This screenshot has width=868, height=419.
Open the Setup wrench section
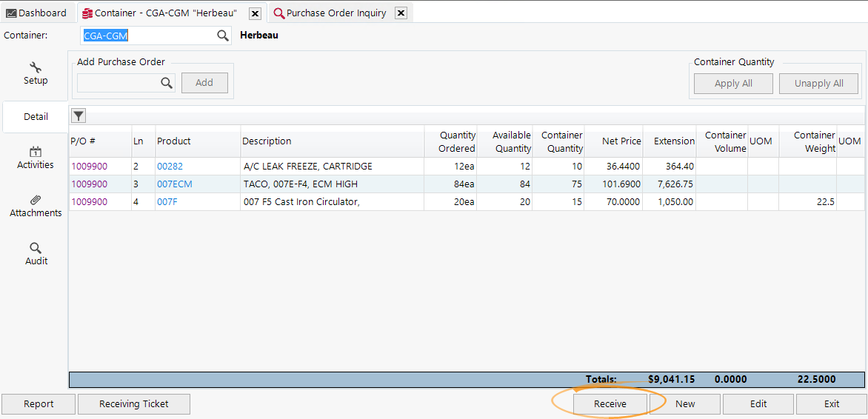pos(36,73)
